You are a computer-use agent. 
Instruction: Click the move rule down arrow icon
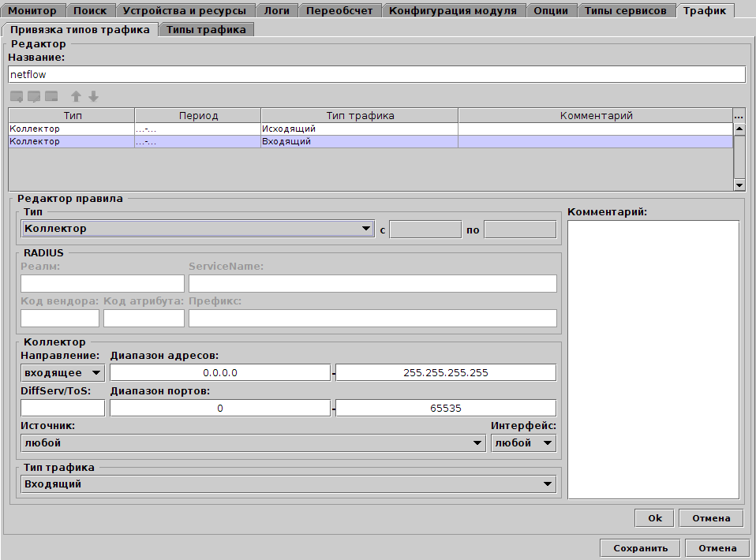(93, 96)
